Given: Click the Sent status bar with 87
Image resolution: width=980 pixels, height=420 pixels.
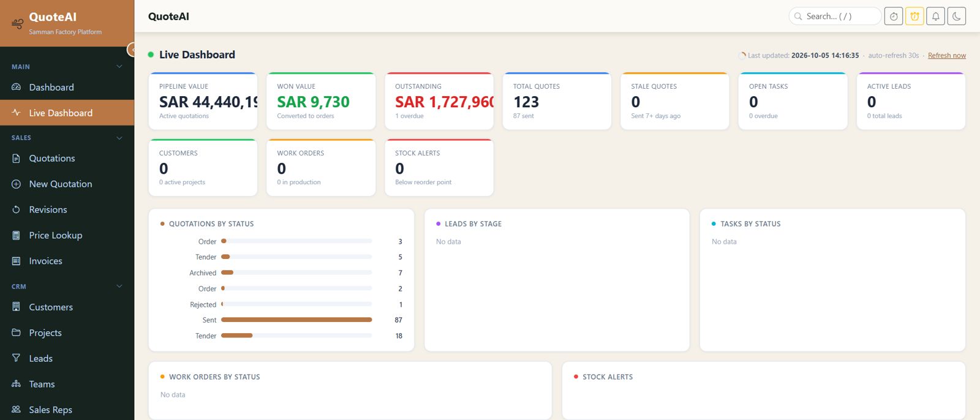Looking at the screenshot, I should coord(296,320).
